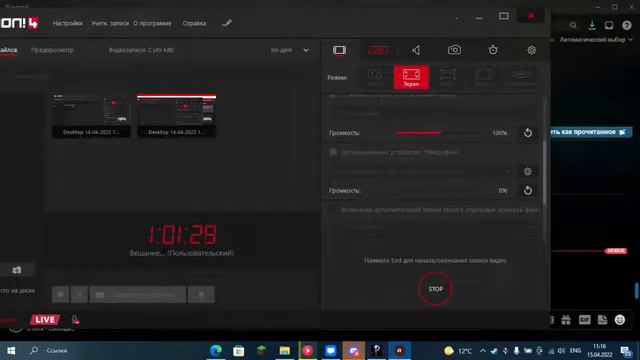Open the Учетн. записи menu

tap(110, 23)
